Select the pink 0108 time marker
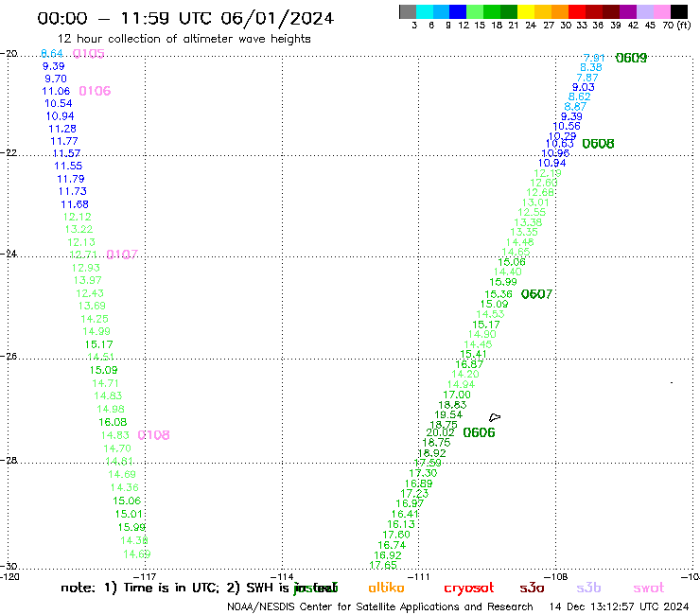 [153, 435]
